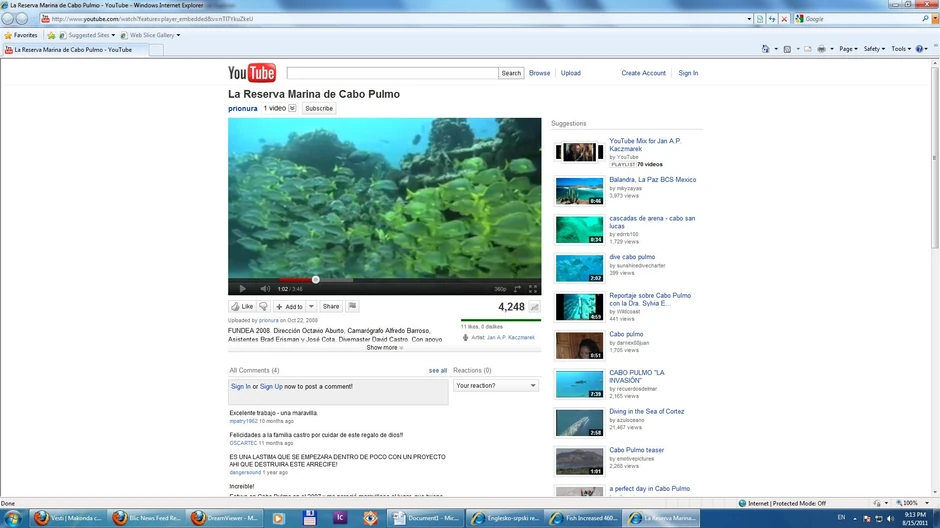
Task: Open the Add to dropdown arrow
Action: pyautogui.click(x=311, y=307)
